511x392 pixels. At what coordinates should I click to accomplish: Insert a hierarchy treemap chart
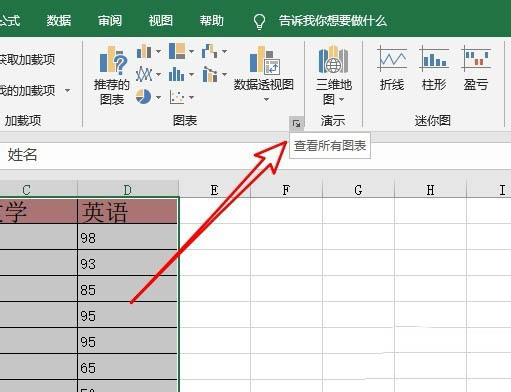[177, 51]
